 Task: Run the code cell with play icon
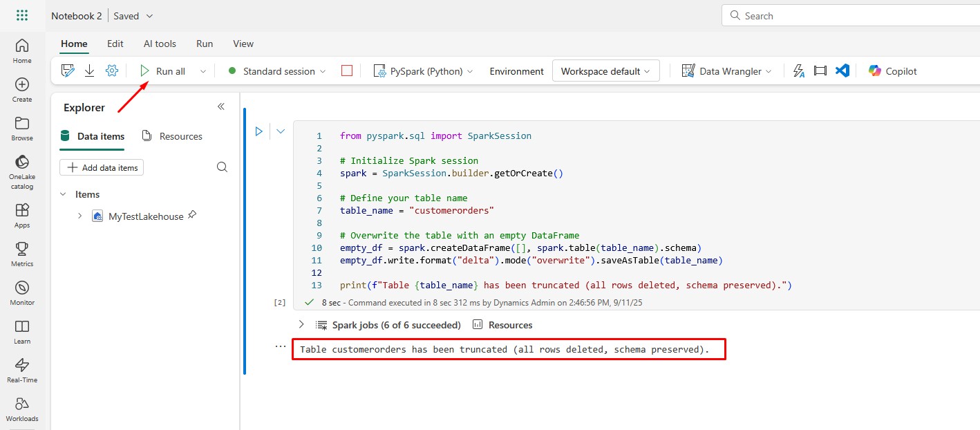pos(259,131)
